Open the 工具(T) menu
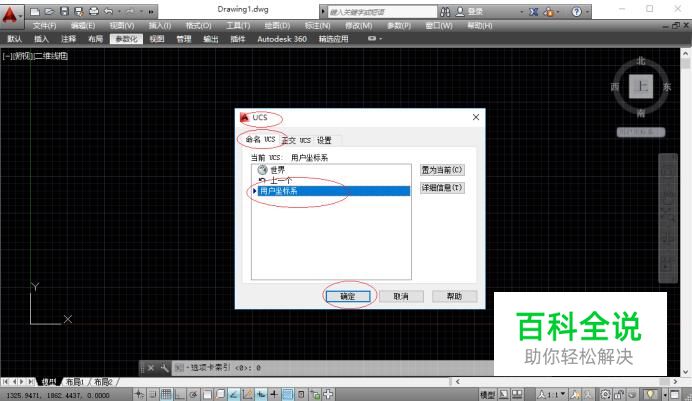The height and width of the screenshot is (401, 692). (x=238, y=26)
